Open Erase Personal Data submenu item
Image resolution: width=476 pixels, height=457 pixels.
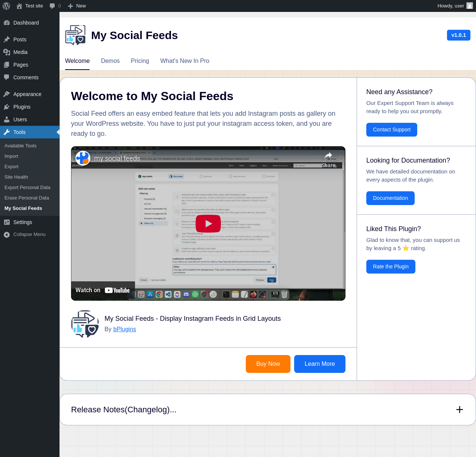coord(27,198)
